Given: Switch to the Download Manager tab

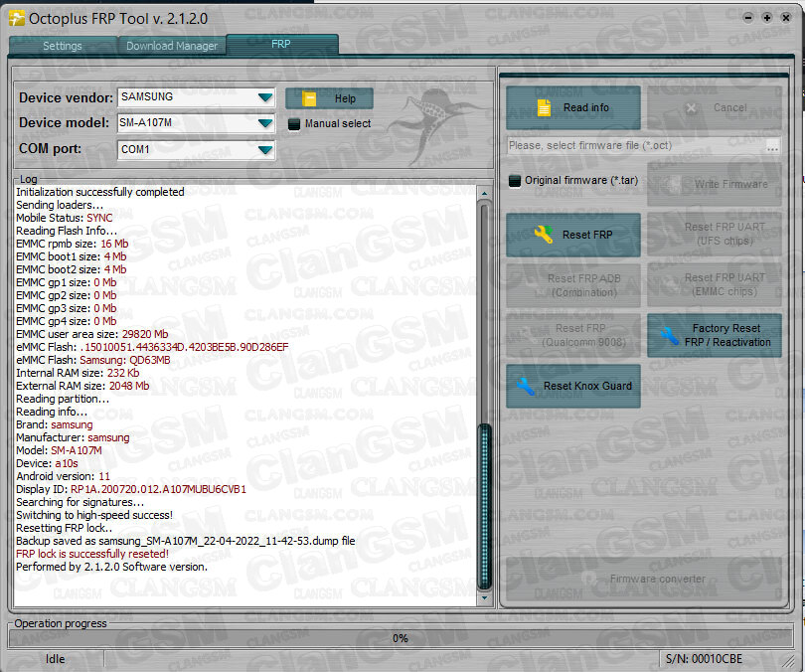Looking at the screenshot, I should tap(172, 46).
